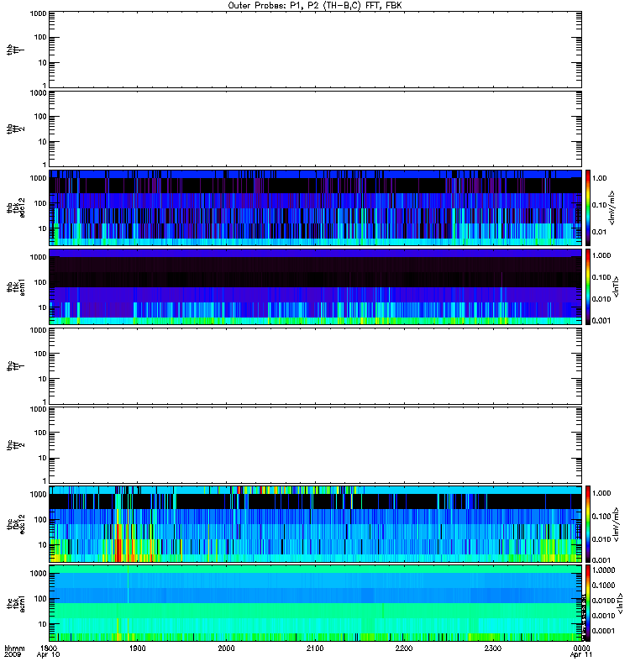Select the empty thb fff 1 panel
This screenshot has width=630, height=672.
point(315,50)
